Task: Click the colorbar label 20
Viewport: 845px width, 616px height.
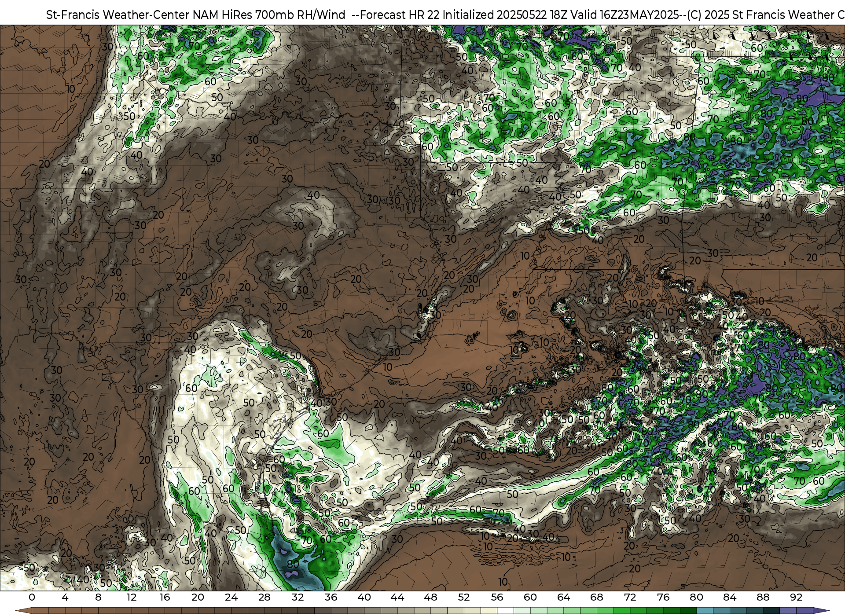Action: click(x=198, y=598)
